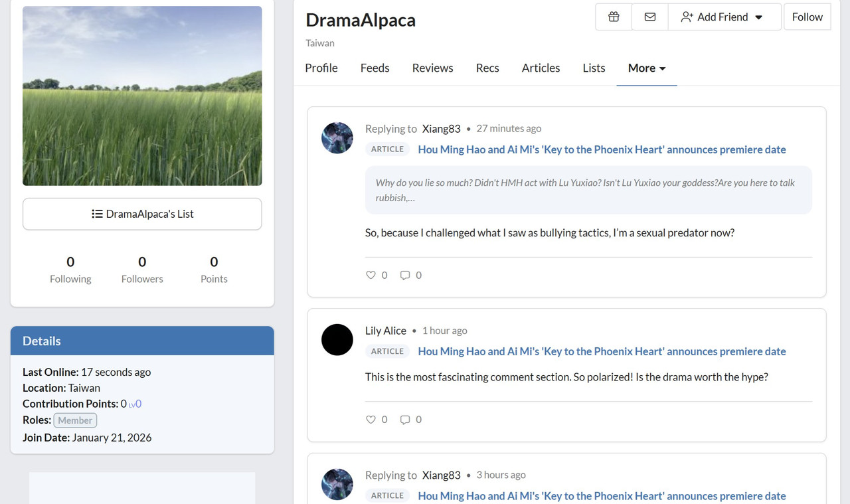This screenshot has width=850, height=504.
Task: View the Followers count
Action: point(142,269)
